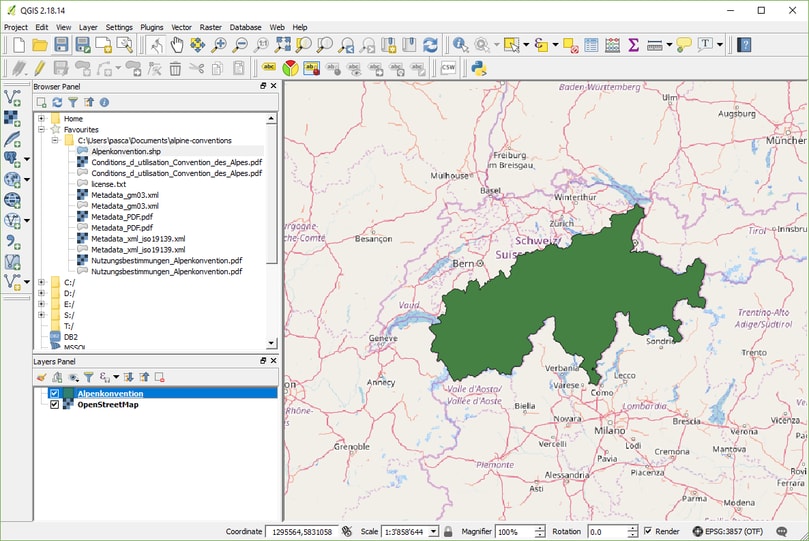809x541 pixels.
Task: Select Alpenkonvention.shp in browser tree
Action: 126,151
